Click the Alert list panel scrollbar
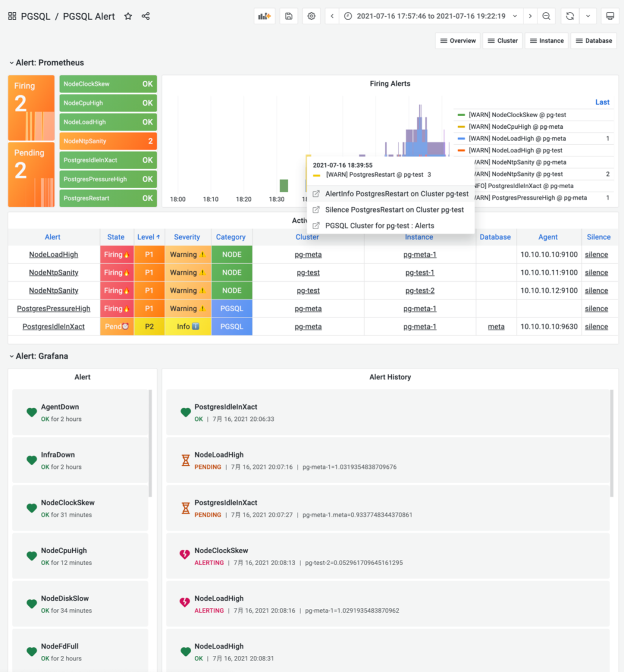This screenshot has height=672, width=624. pos(150,443)
